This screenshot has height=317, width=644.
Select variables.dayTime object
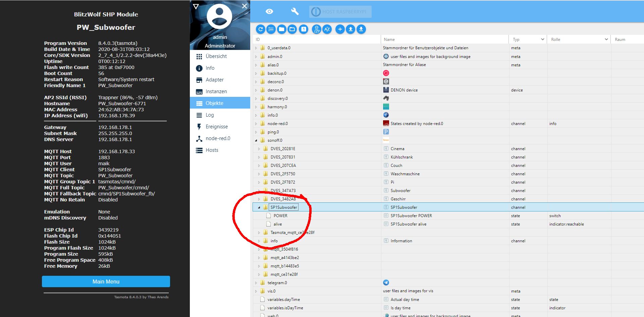coord(284,300)
